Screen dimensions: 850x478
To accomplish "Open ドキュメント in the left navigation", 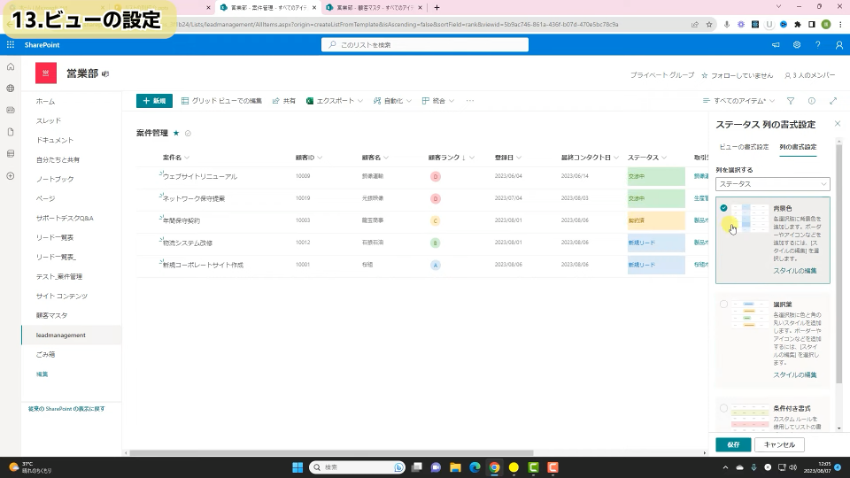I will click(x=54, y=140).
